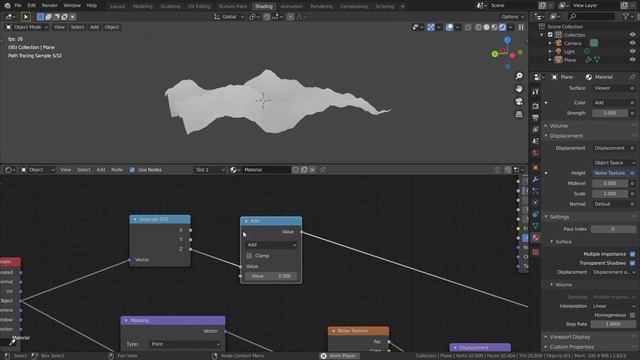Open the Object Mode dropdown
Screen dimensions: 640x360
tap(27, 27)
